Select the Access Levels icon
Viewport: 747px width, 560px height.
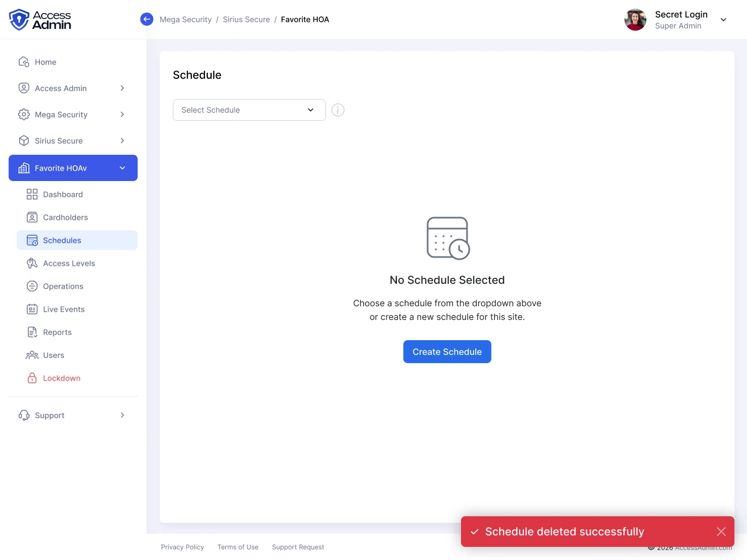tap(32, 263)
